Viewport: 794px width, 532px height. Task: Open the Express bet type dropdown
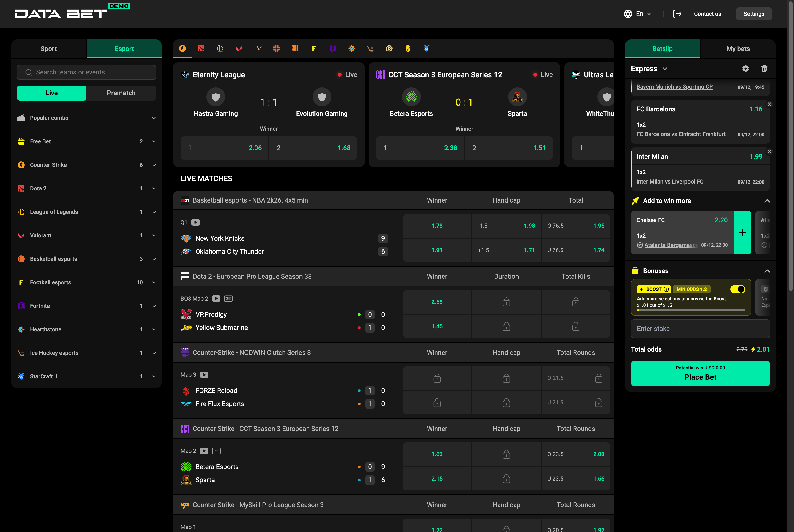649,69
